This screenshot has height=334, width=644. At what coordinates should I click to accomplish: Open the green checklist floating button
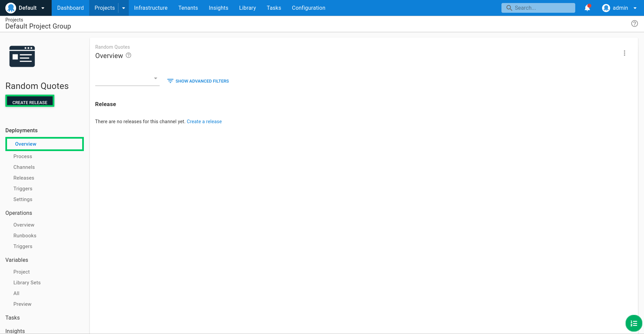click(x=634, y=323)
